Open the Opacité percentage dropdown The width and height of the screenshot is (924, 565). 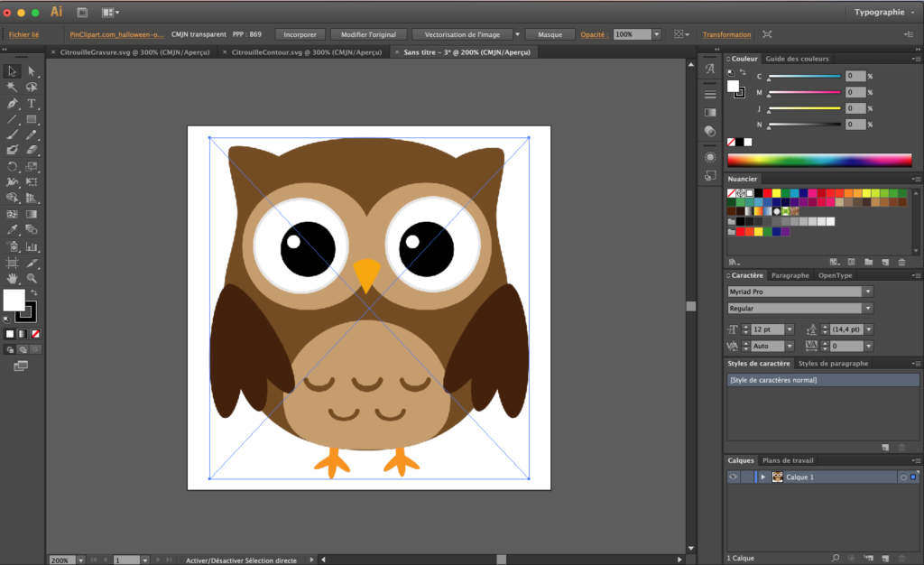tap(656, 34)
